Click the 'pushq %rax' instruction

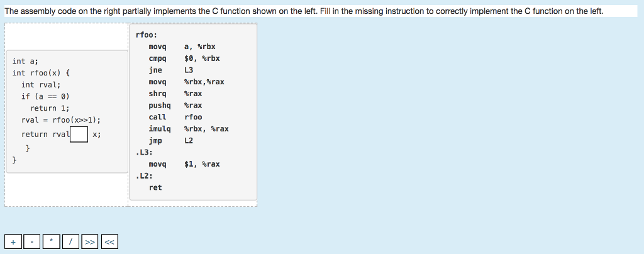pos(175,106)
